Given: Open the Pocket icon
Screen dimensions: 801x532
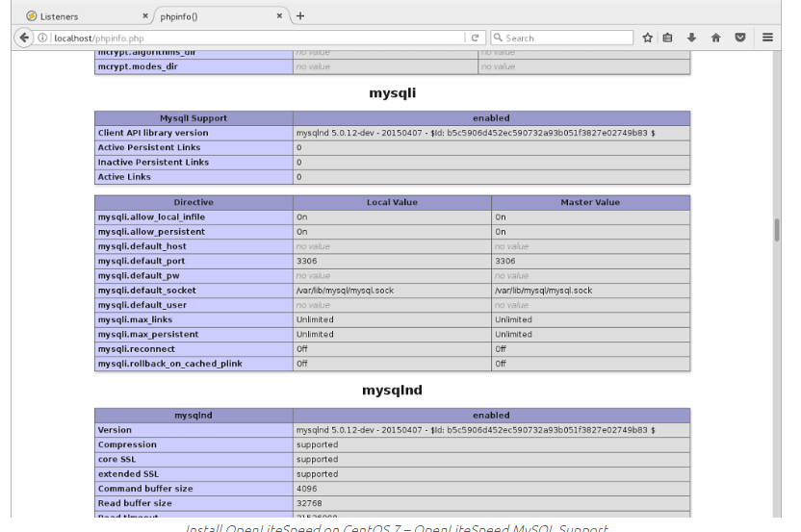Looking at the screenshot, I should pos(739,38).
